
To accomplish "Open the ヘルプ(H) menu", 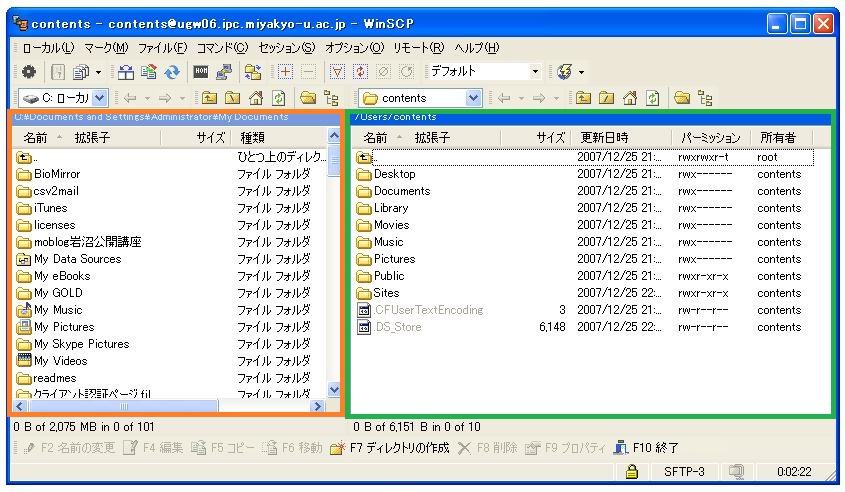I will point(477,48).
